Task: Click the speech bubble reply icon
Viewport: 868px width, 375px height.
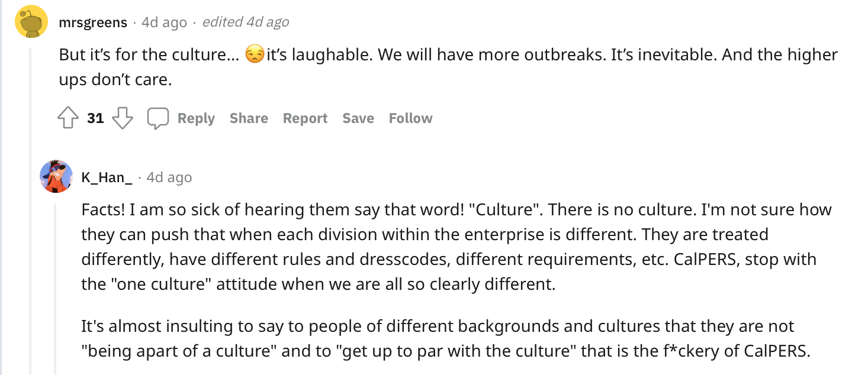Action: pos(158,118)
